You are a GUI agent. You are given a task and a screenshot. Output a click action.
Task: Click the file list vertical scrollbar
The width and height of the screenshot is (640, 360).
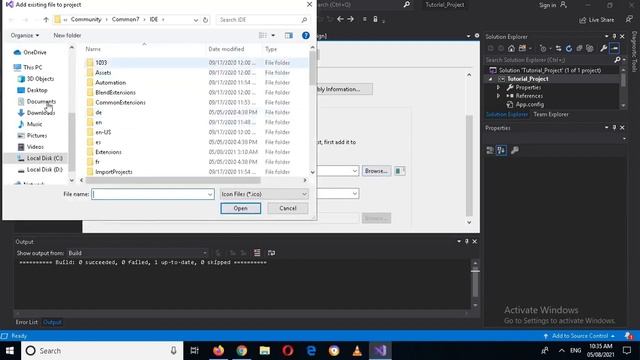coord(312,69)
